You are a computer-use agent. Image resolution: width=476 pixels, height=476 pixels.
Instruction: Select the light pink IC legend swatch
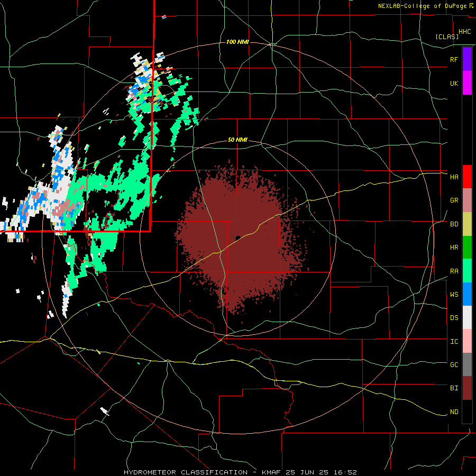click(x=467, y=341)
